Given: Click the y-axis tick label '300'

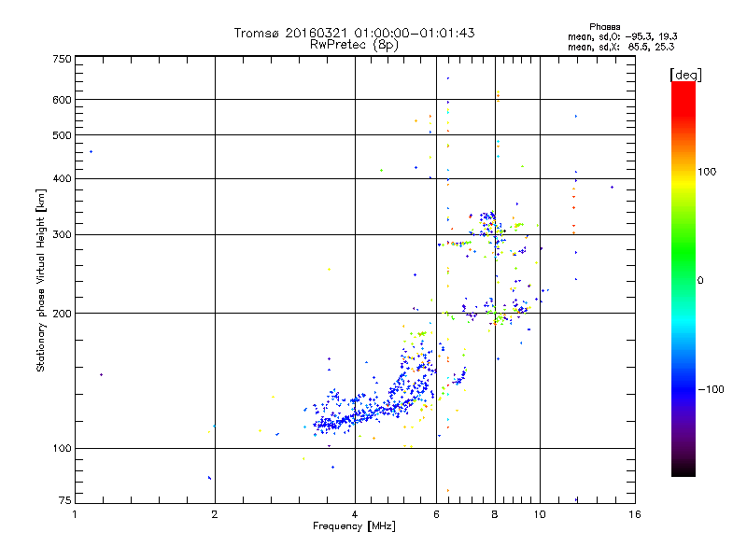Looking at the screenshot, I should click(62, 235).
